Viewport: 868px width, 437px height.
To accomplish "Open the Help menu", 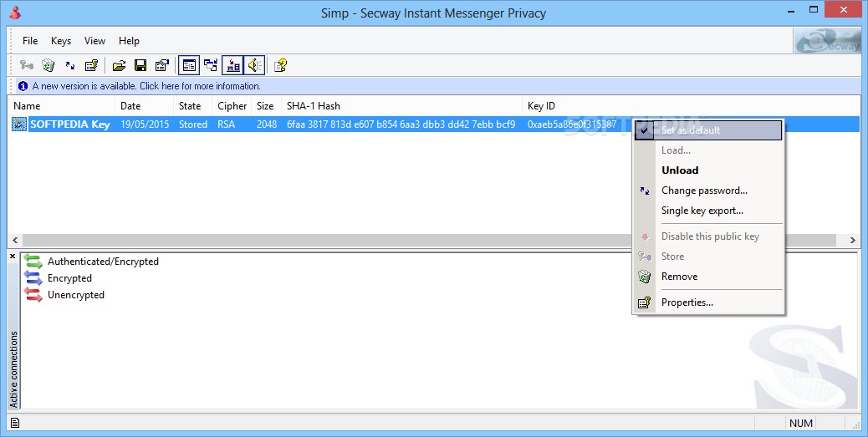I will 129,41.
